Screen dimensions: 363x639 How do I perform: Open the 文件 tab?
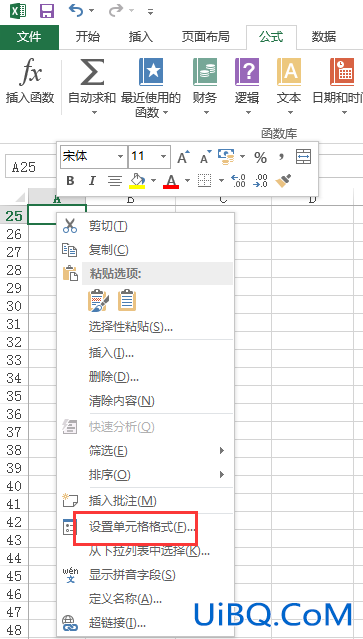29,37
